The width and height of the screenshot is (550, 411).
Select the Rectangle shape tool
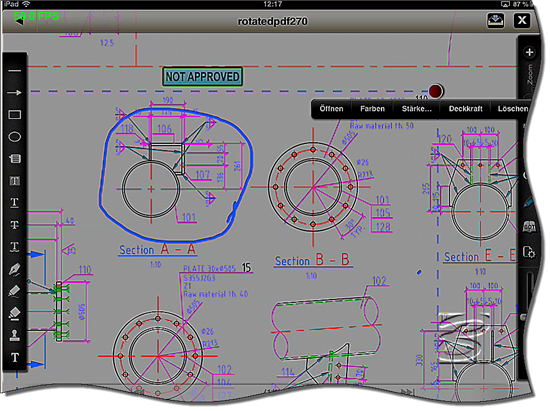click(14, 115)
